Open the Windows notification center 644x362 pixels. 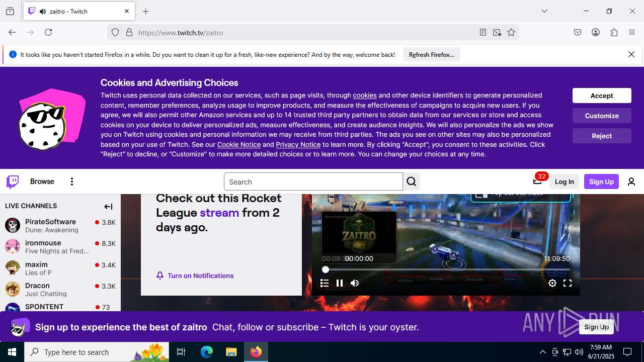tap(627, 352)
